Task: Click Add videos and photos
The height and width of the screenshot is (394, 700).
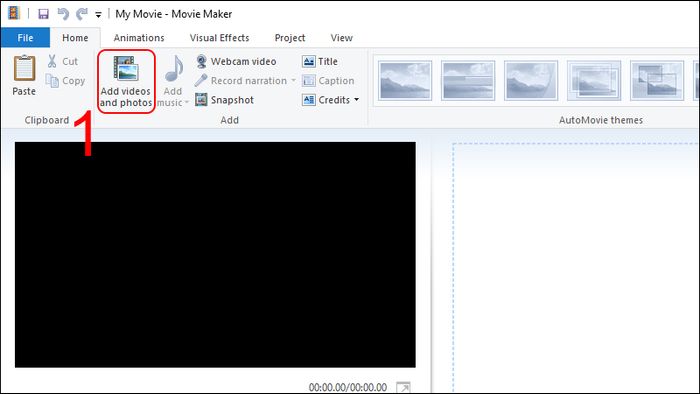Action: coord(126,81)
